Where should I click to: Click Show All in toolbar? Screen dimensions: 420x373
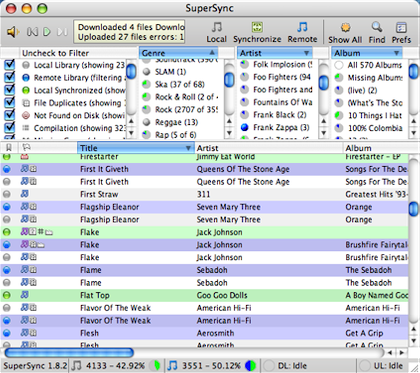(345, 33)
